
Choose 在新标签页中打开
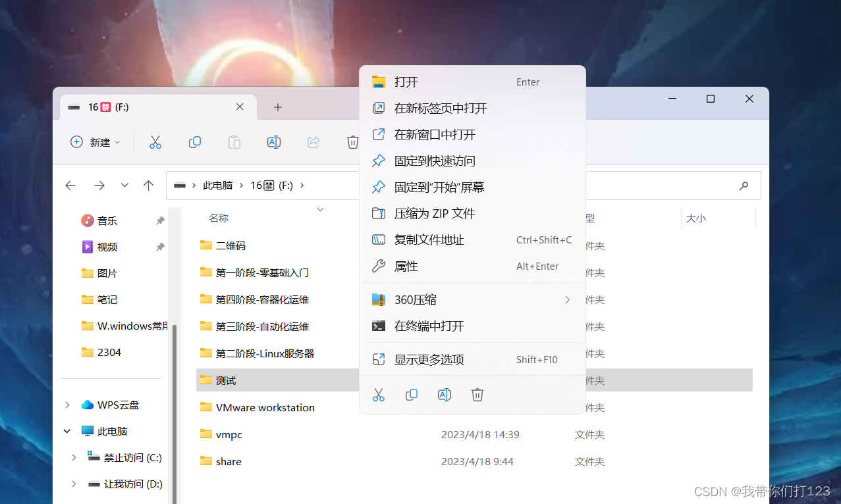coord(472,108)
